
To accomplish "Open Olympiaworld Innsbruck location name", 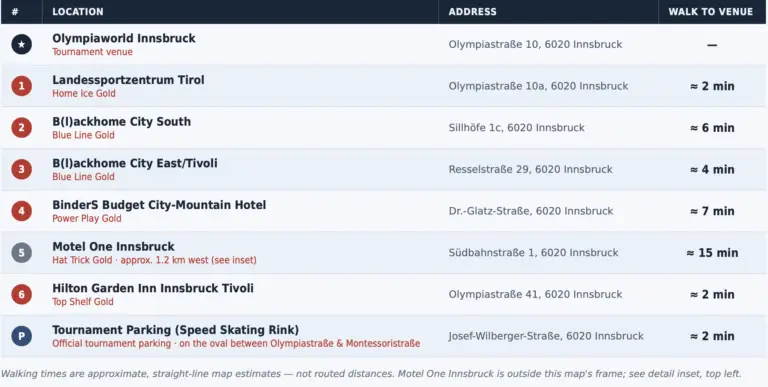I will 124,38.
